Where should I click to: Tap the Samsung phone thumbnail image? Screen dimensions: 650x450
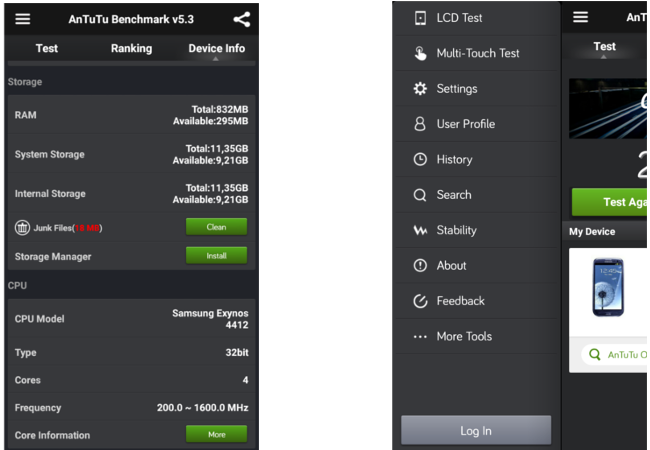pos(608,287)
